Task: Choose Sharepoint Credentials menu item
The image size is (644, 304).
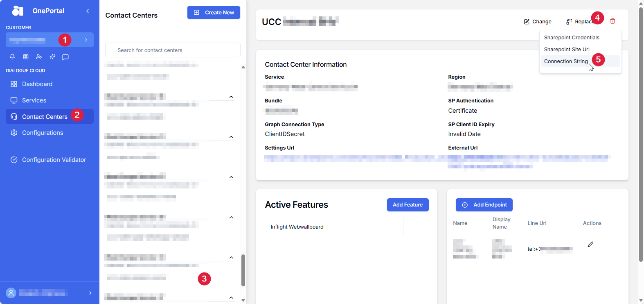Action: coord(571,38)
